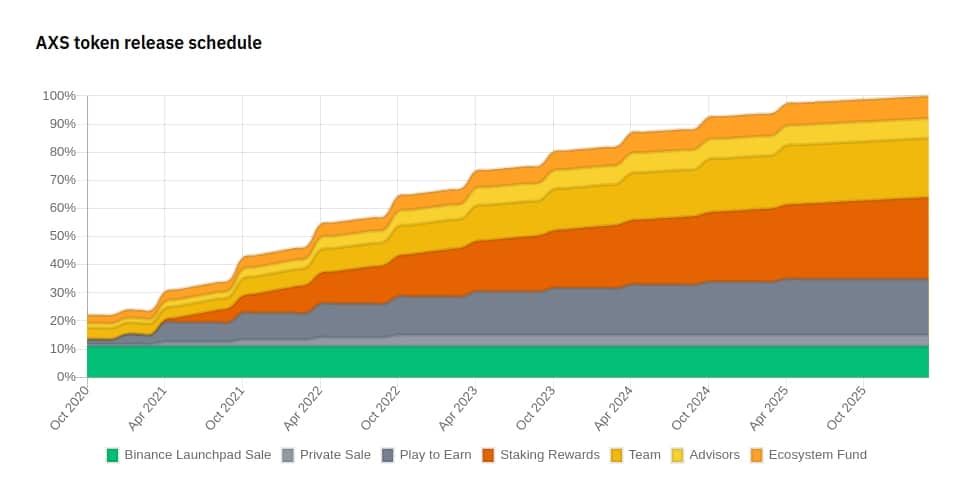
Task: Click the 80% y-axis label
Action: pos(63,152)
